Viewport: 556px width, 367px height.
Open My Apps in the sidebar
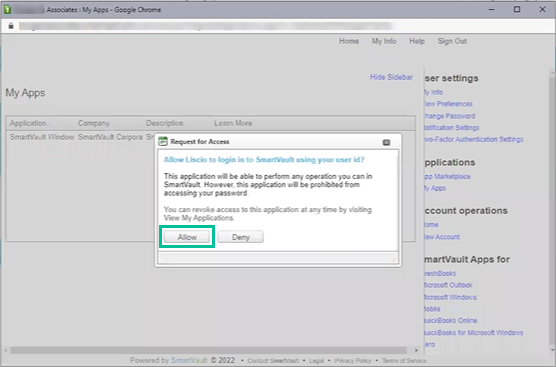coord(435,188)
